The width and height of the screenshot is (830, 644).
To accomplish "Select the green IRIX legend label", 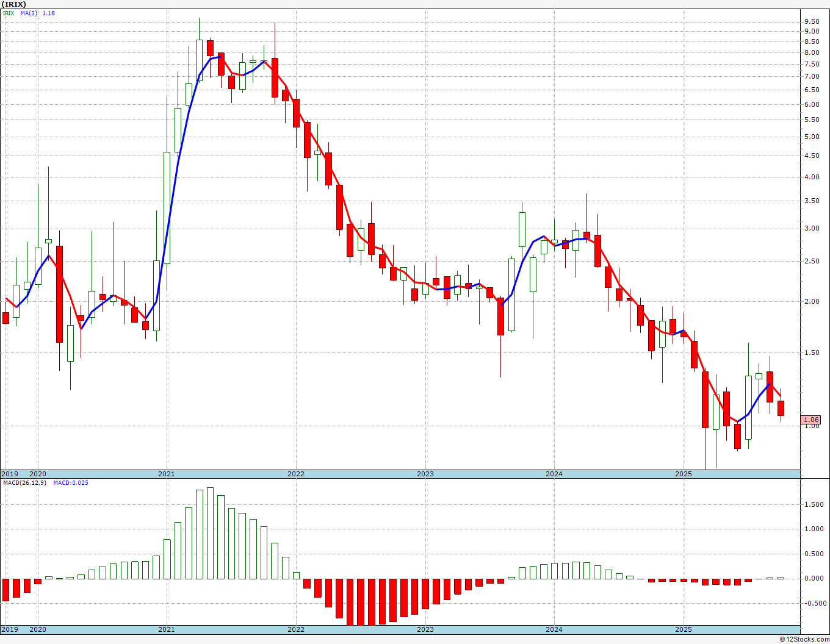I will pos(9,13).
